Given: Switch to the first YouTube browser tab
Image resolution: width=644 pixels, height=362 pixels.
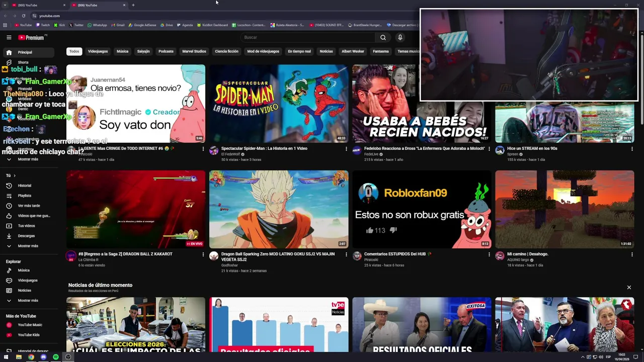Looking at the screenshot, I should point(38,5).
